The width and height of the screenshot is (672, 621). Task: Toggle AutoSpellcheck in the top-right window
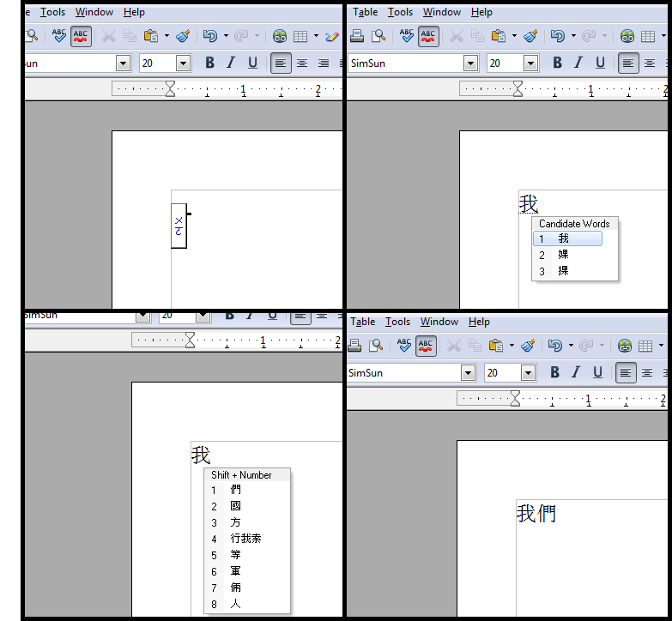pyautogui.click(x=428, y=36)
